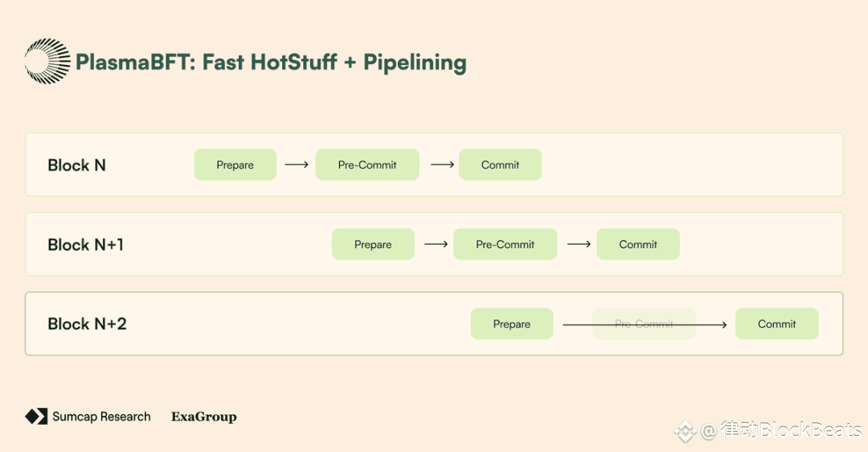868x452 pixels.
Task: Click the arrow between Prepare and Pre-Commit in Block N
Action: tap(296, 165)
